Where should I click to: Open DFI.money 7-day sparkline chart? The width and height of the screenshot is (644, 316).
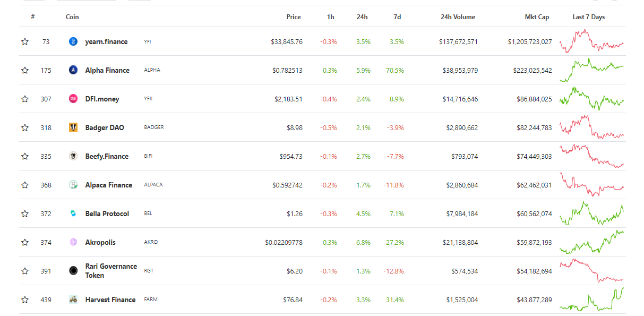pos(591,98)
